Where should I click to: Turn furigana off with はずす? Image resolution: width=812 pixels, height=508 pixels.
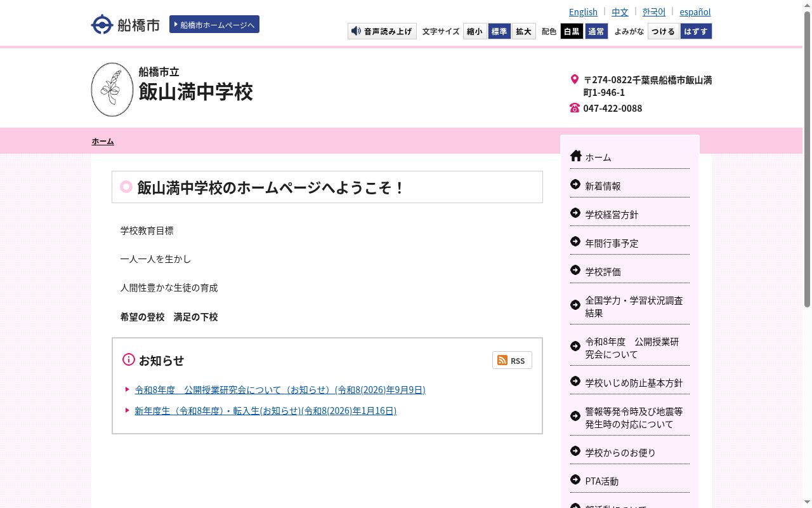pos(696,31)
